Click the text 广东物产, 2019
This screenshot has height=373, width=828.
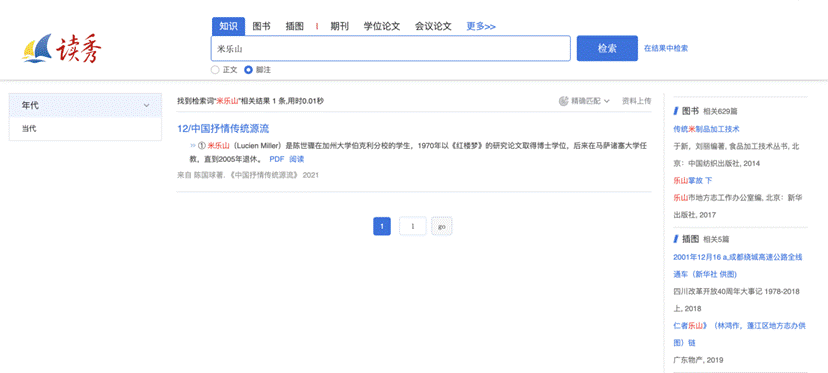click(x=698, y=360)
